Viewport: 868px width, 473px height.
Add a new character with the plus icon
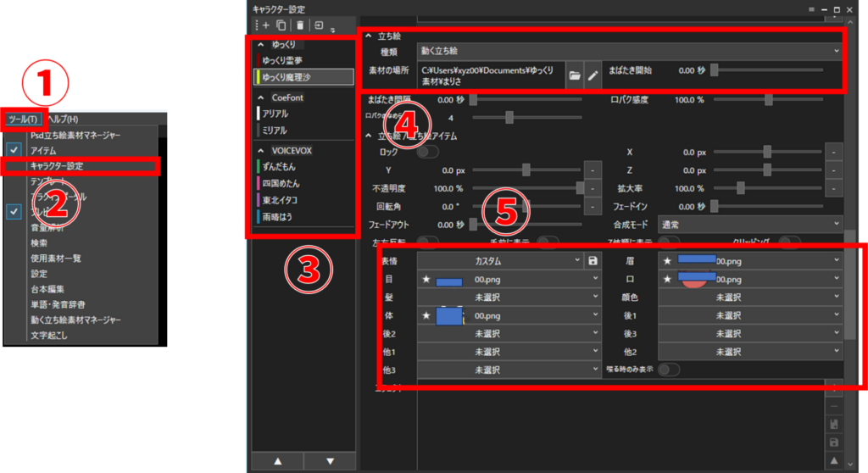265,25
